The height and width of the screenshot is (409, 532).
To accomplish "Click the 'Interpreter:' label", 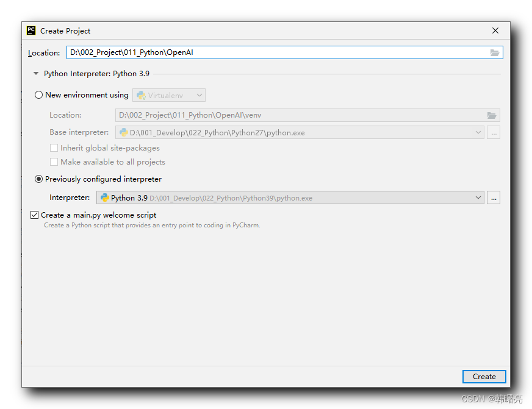I will (70, 197).
